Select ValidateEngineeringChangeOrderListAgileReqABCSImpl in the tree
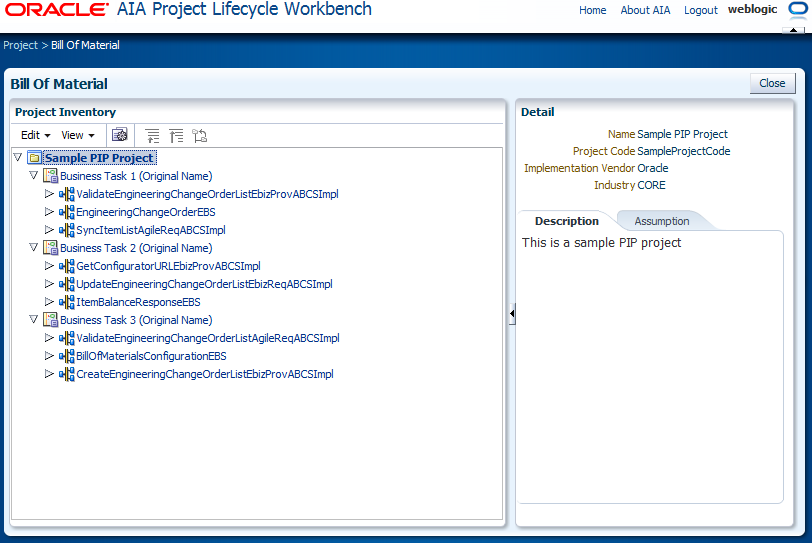The width and height of the screenshot is (812, 543). coord(208,338)
